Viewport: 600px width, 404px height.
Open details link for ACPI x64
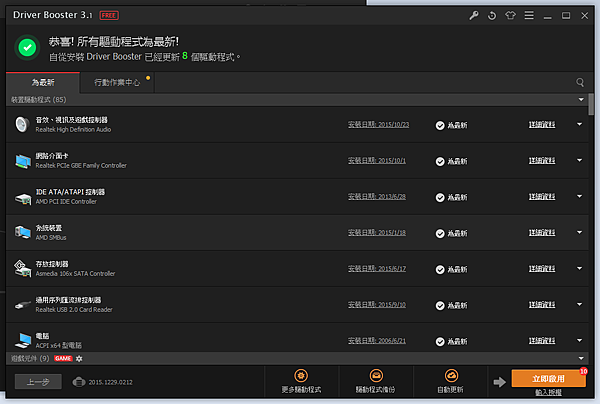pos(542,340)
